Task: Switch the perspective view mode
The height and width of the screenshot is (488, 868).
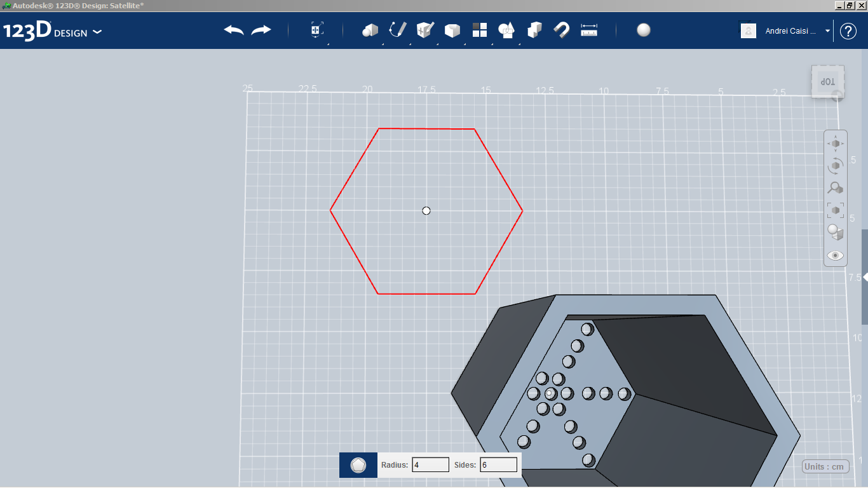Action: 836,233
